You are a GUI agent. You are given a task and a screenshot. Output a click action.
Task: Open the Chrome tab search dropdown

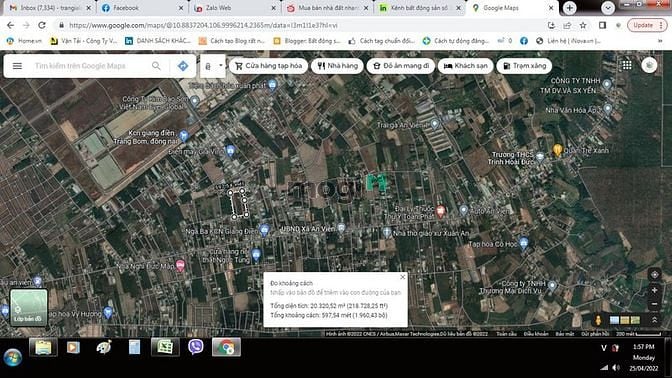[x=607, y=8]
